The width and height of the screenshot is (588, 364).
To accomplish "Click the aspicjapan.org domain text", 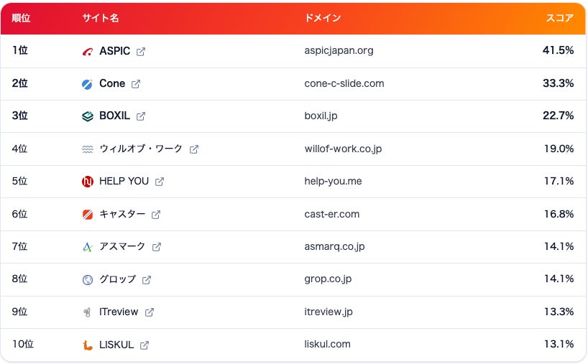I will click(339, 50).
